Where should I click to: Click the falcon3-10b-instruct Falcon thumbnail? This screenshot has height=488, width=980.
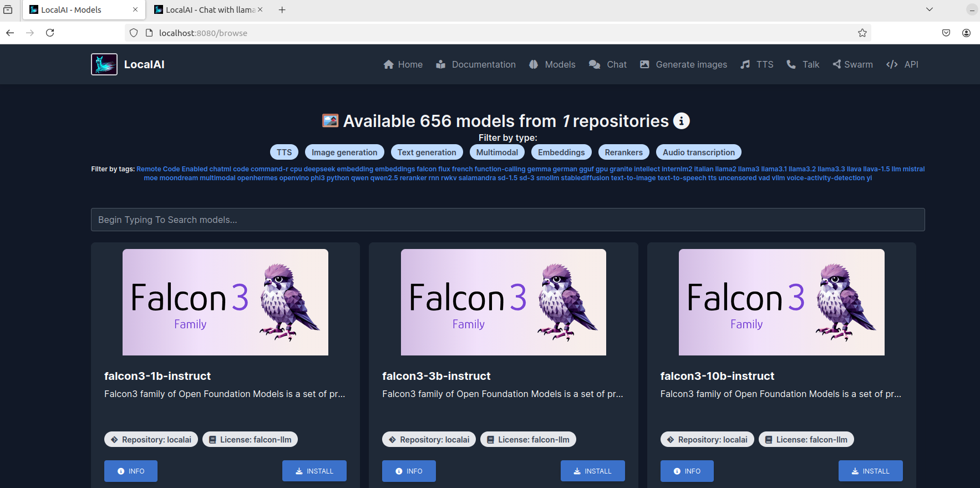click(x=781, y=302)
